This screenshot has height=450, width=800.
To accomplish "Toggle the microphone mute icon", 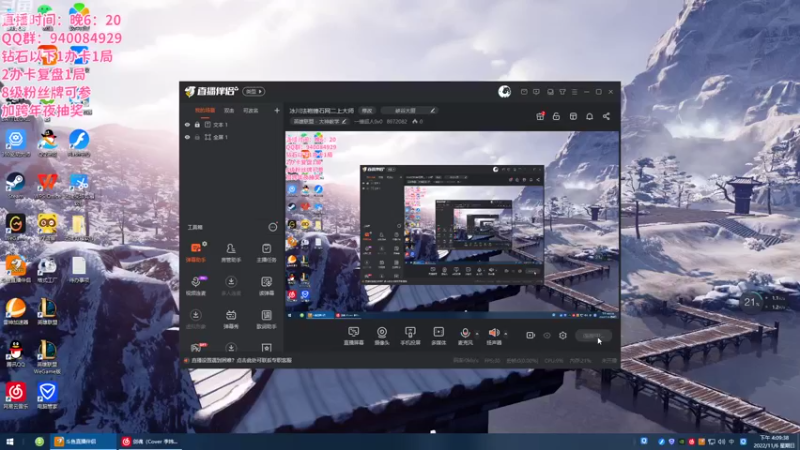I will [465, 333].
